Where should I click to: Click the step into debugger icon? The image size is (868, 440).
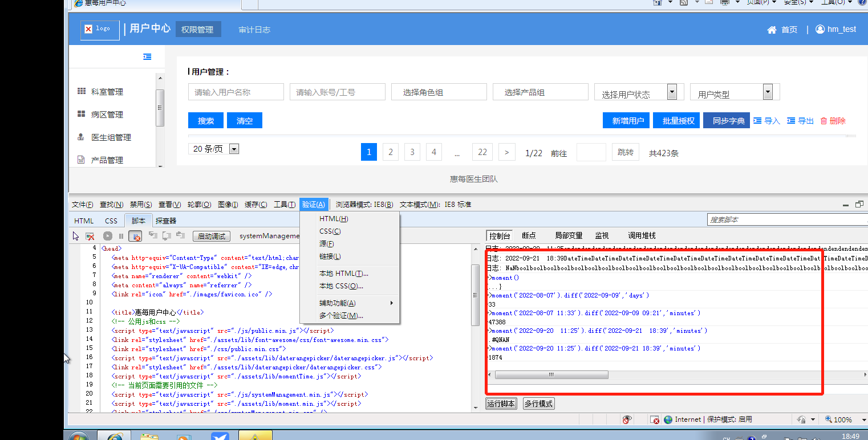tap(153, 235)
